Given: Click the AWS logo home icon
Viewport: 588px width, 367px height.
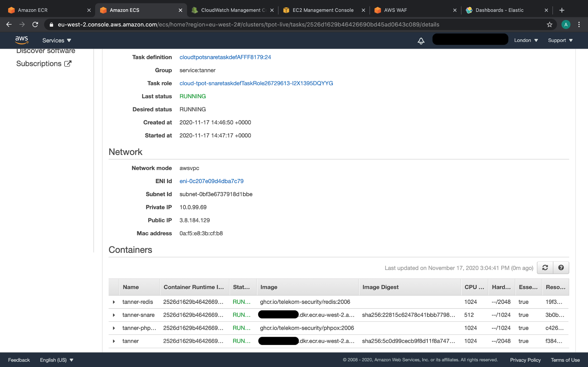Looking at the screenshot, I should 21,40.
